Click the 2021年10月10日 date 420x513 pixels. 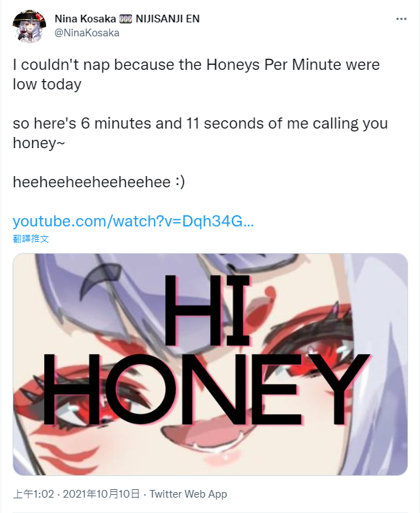click(x=101, y=493)
